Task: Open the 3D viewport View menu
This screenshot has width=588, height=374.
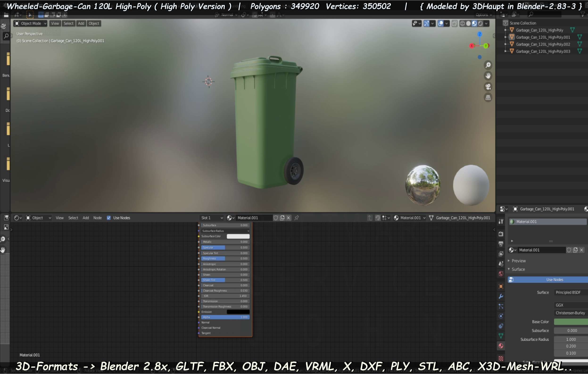Action: click(55, 23)
